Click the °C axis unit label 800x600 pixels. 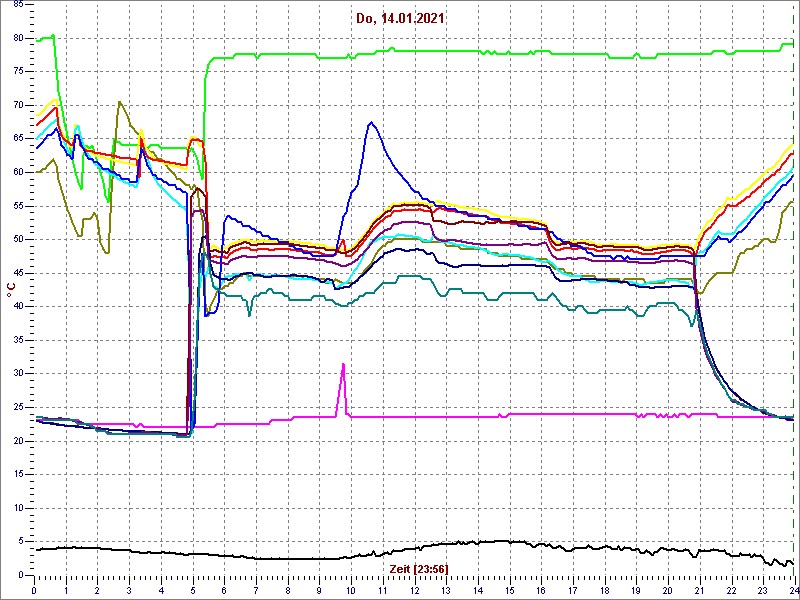point(10,290)
